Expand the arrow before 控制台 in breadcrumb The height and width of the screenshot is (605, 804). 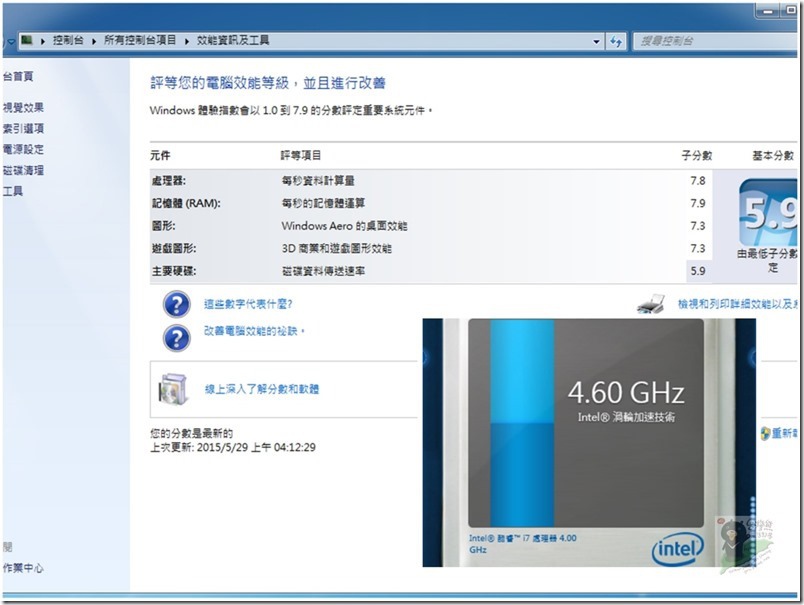point(43,41)
